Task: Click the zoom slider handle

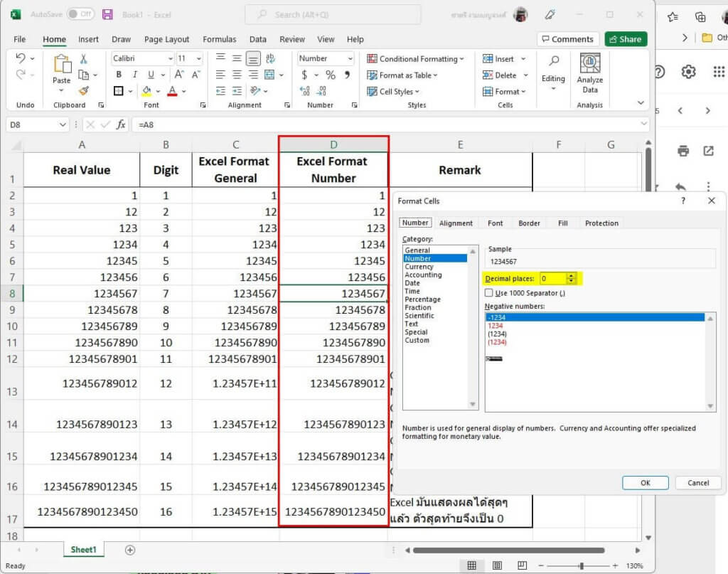Action: click(x=582, y=565)
